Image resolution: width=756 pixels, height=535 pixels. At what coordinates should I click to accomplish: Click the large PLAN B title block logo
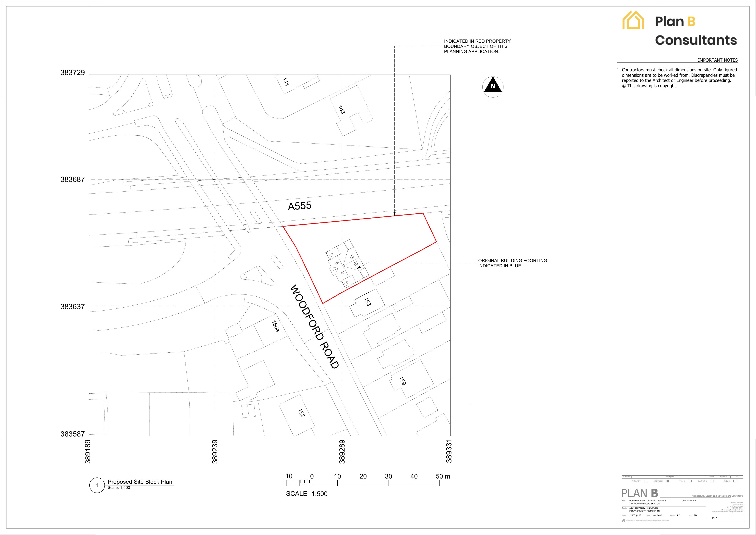640,493
